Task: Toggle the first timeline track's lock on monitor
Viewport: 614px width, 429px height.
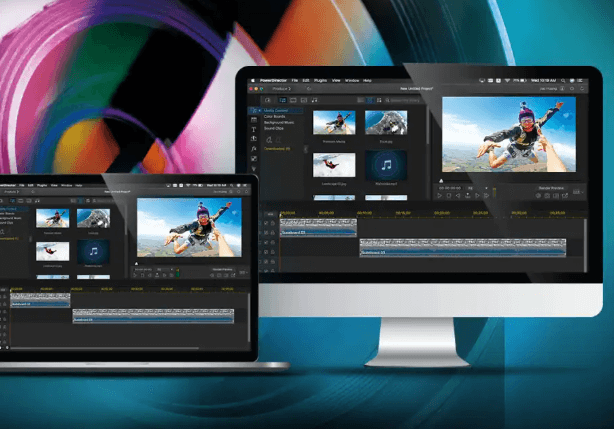Action: 273,223
